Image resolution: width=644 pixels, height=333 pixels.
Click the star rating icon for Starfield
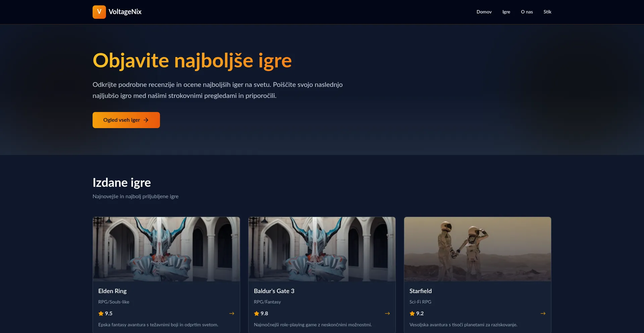pos(412,314)
